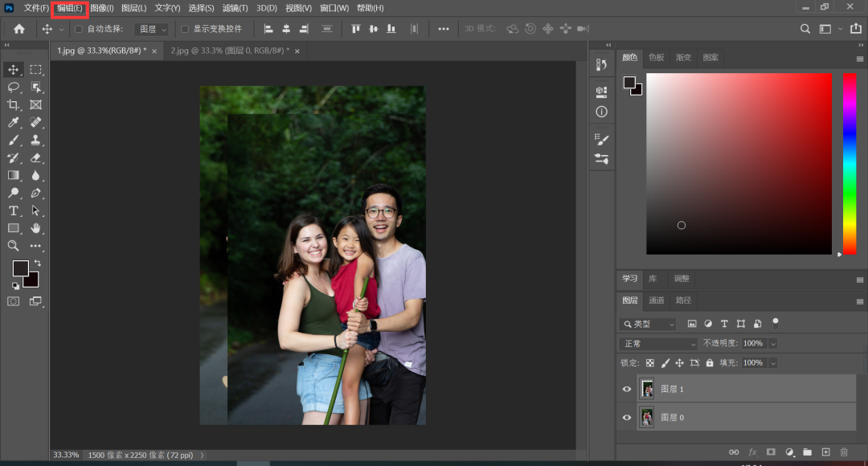Swap foreground and background colors

[38, 263]
